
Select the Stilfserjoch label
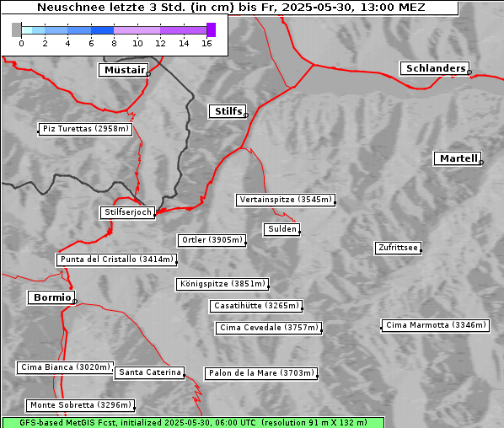[x=127, y=212]
